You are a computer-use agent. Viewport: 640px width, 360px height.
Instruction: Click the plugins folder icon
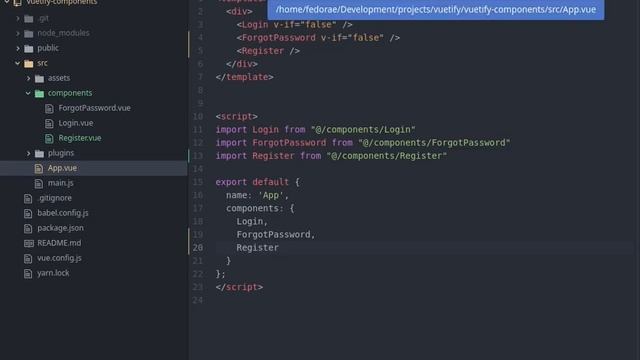click(x=39, y=153)
